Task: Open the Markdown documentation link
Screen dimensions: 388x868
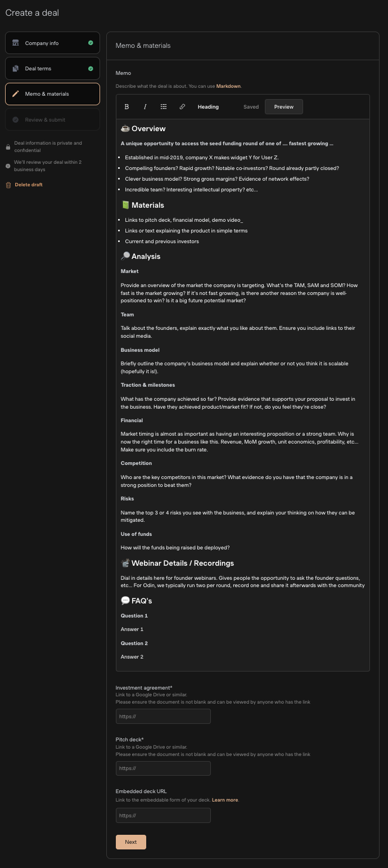Action: pos(229,86)
